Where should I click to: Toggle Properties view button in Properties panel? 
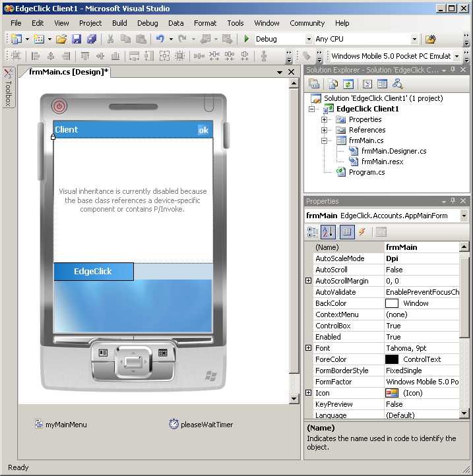pyautogui.click(x=347, y=232)
